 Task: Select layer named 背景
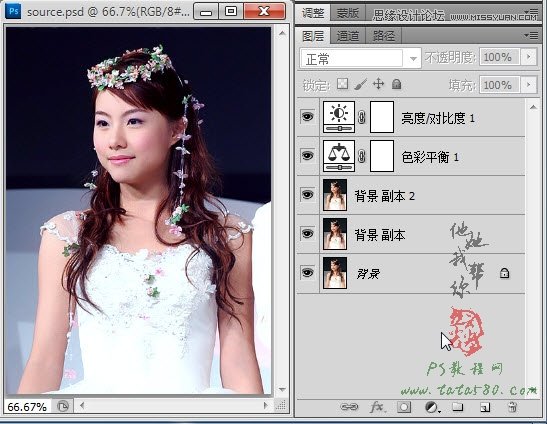point(368,274)
